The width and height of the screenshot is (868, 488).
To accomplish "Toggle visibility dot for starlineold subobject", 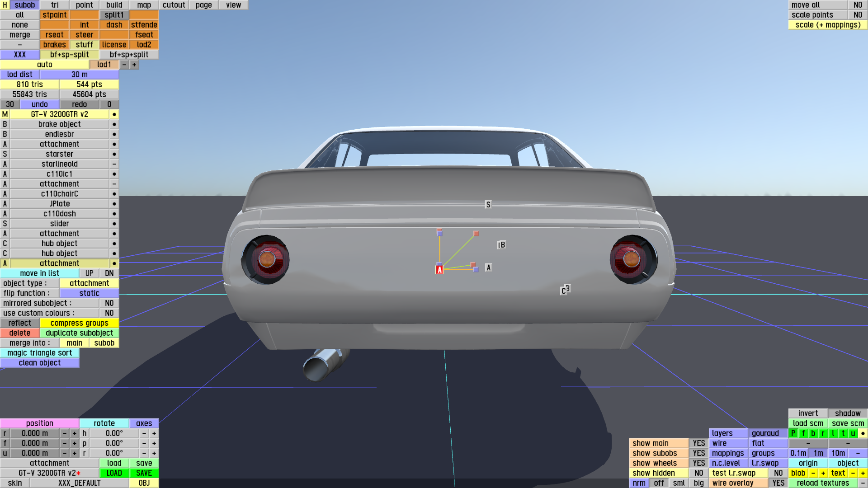I will pos(114,164).
